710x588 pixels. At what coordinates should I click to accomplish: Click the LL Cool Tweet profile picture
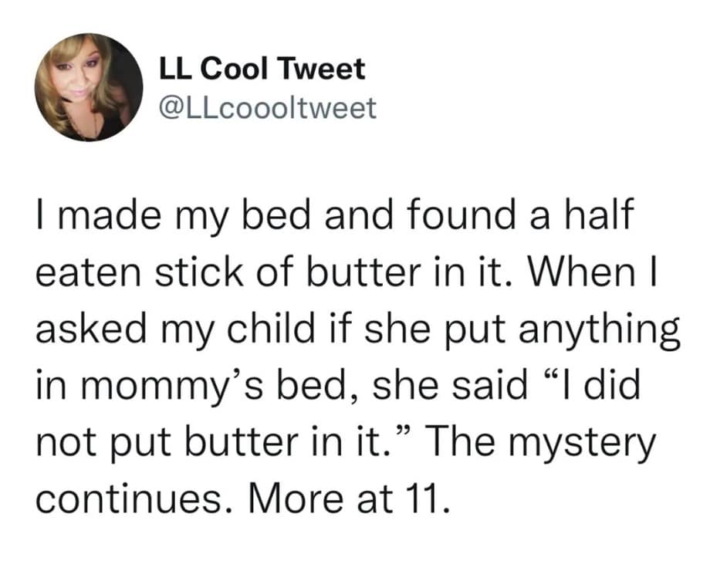click(x=86, y=87)
